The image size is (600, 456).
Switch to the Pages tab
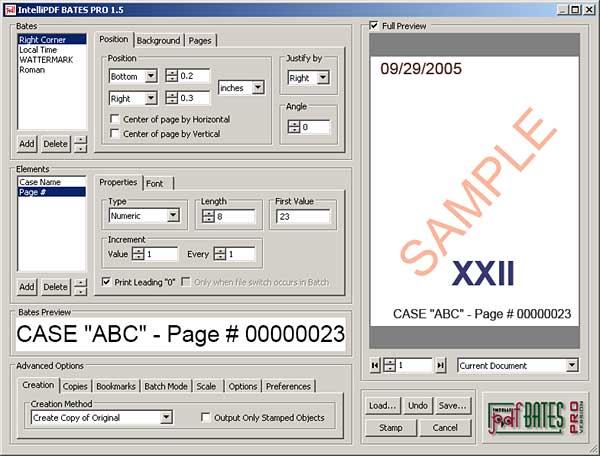[x=200, y=41]
